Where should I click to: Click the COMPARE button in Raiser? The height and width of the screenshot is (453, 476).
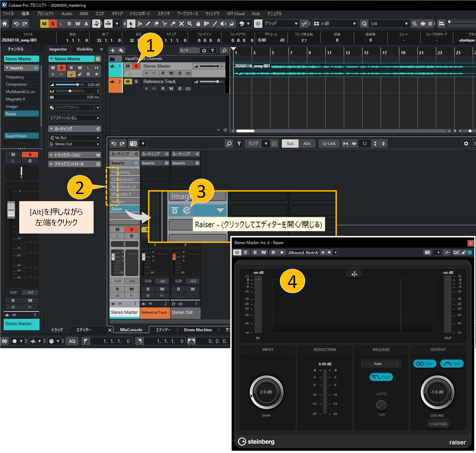point(438,424)
